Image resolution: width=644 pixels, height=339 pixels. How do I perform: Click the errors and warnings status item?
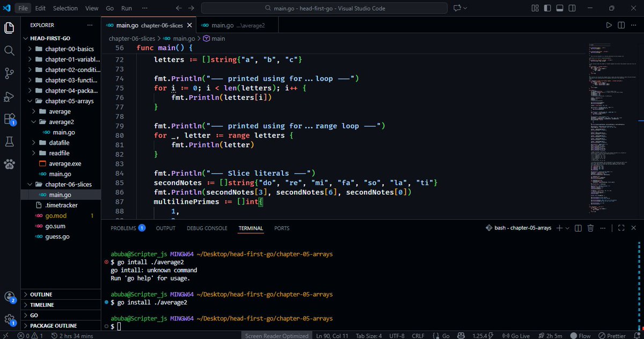(x=30, y=335)
